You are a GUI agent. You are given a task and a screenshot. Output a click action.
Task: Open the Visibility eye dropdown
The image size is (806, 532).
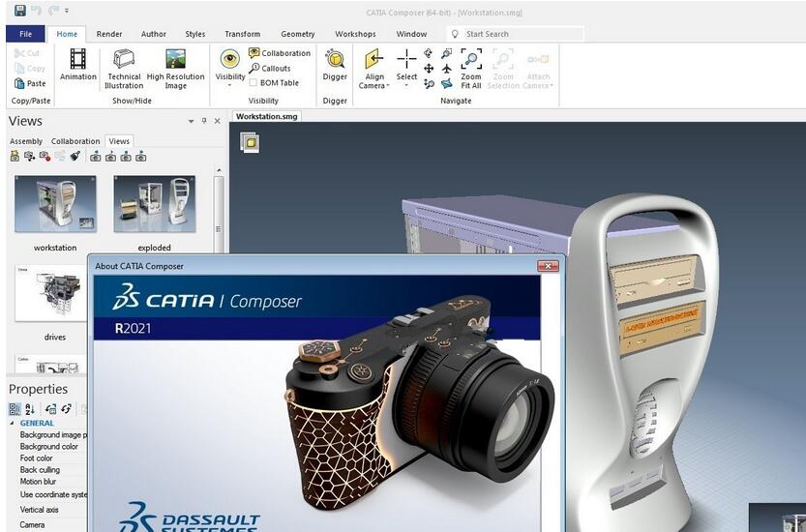229,68
